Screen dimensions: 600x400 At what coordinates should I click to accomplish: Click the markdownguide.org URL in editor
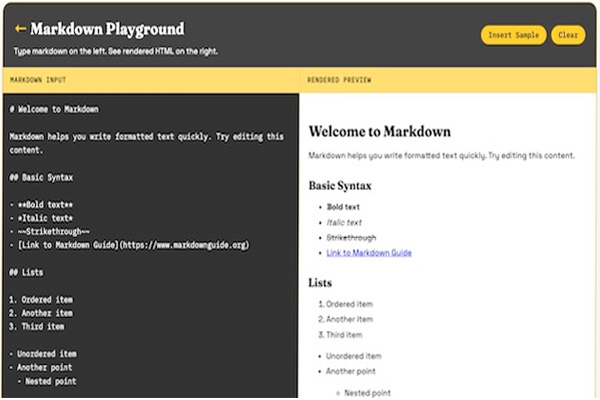pos(185,245)
